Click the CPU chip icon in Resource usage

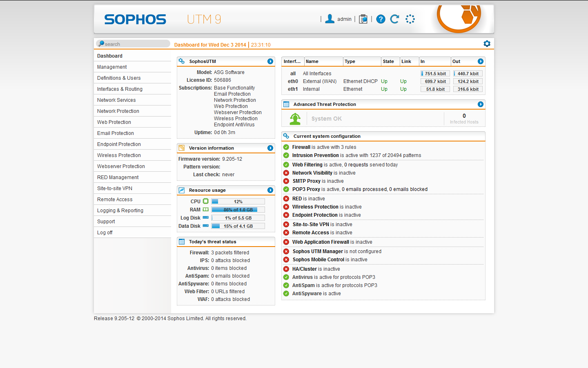point(206,201)
